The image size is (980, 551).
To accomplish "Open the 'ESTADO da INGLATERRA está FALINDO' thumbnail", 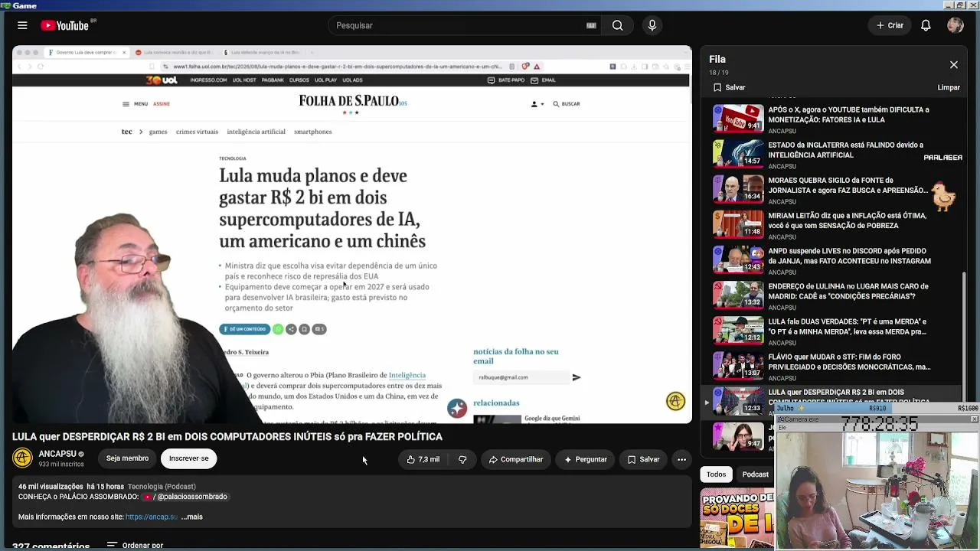I will pyautogui.click(x=738, y=154).
